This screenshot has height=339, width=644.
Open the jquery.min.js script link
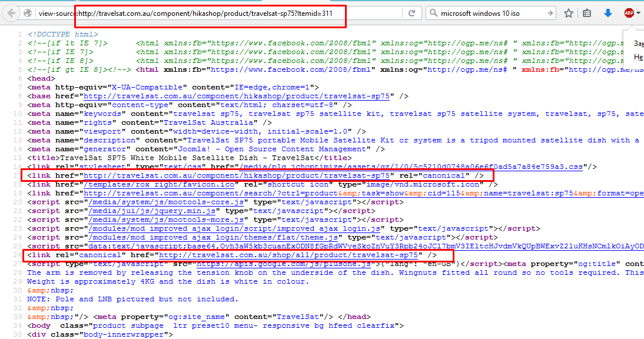click(152, 211)
